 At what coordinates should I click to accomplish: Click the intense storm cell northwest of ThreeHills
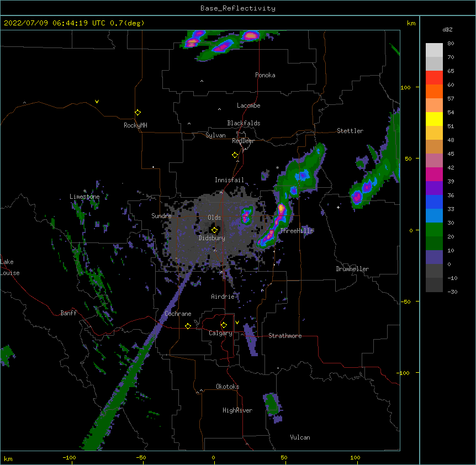click(282, 209)
